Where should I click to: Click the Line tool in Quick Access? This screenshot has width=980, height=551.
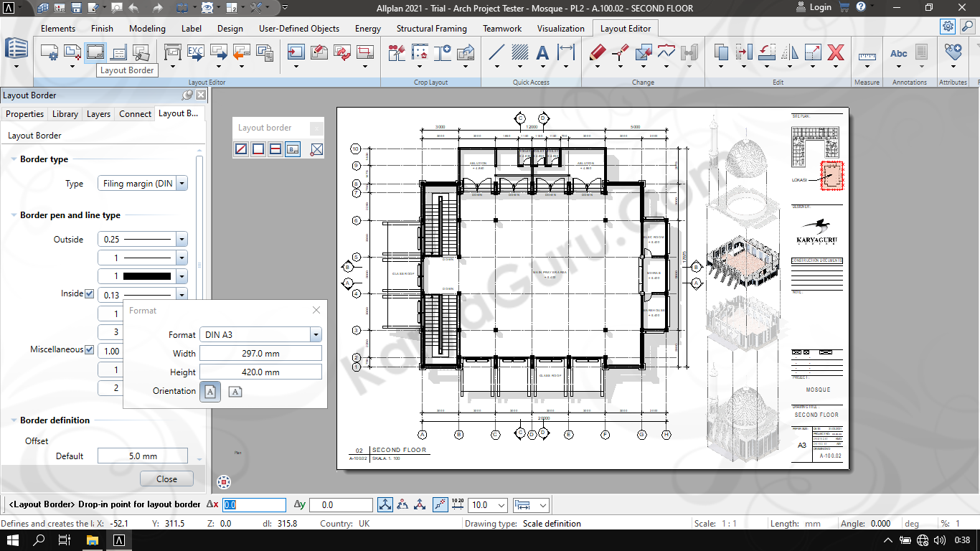(x=496, y=52)
